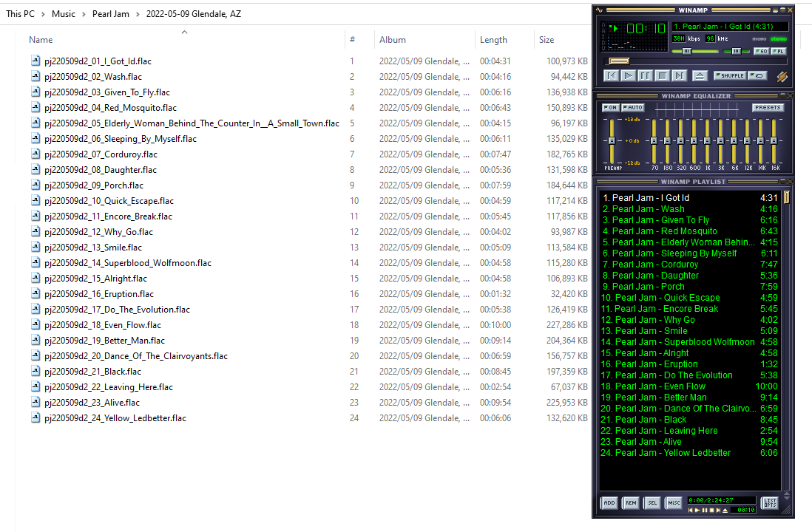812x532 pixels.
Task: Expand the chevron after Pearl Jam in breadcrumb
Action: [x=138, y=15]
